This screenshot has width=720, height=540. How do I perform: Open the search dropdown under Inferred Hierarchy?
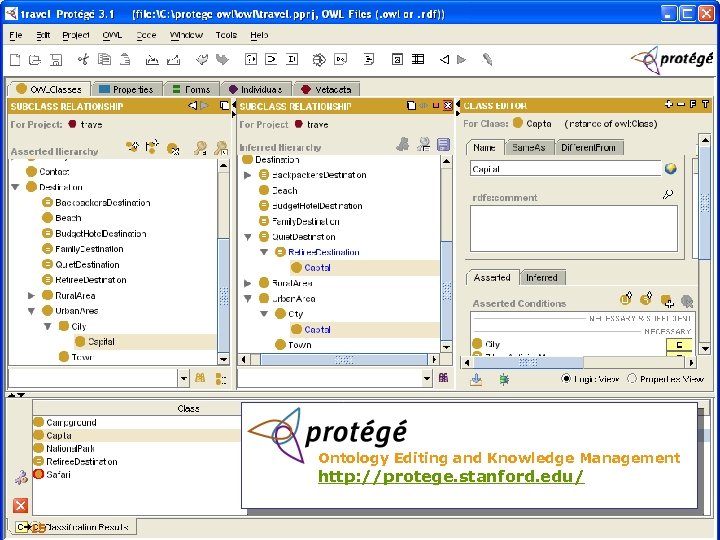pos(427,378)
